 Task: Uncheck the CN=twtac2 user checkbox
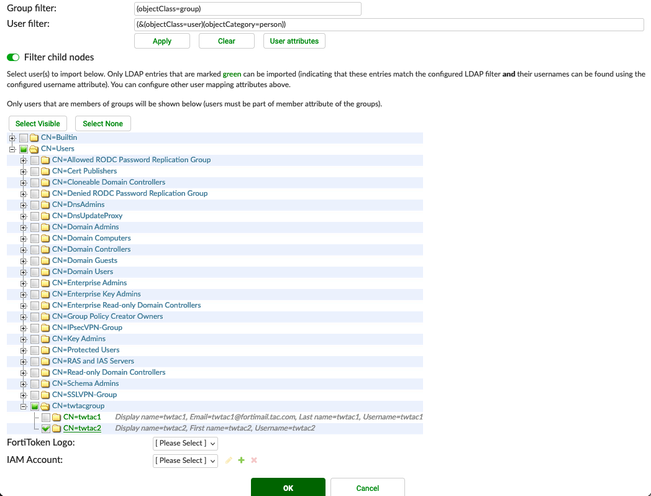pos(46,429)
